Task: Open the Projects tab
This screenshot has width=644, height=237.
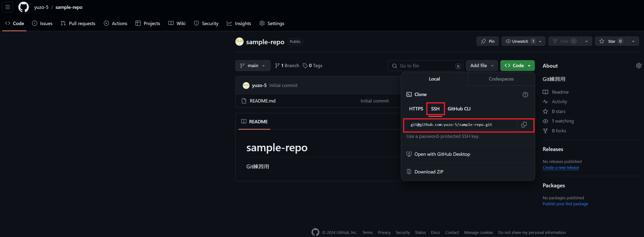Action: tap(148, 23)
